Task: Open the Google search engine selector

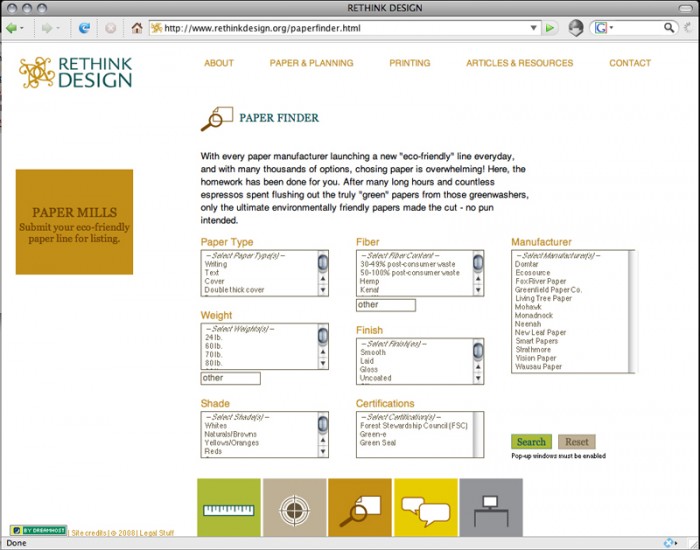Action: 604,28
